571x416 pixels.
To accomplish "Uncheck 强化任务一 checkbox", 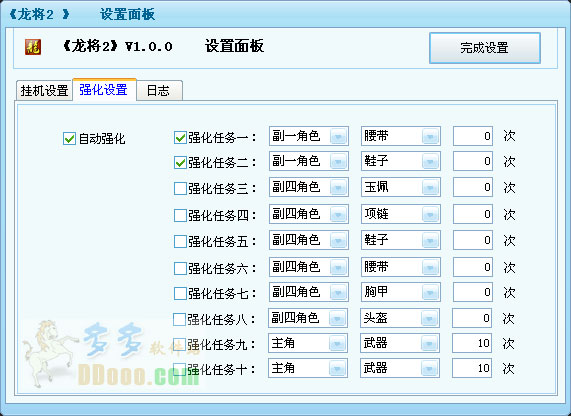I will [x=180, y=137].
